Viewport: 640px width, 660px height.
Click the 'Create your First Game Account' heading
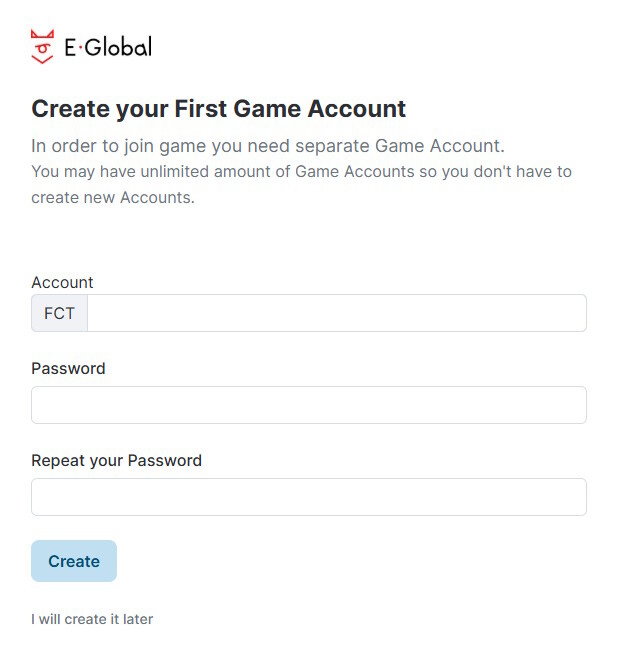tap(219, 109)
